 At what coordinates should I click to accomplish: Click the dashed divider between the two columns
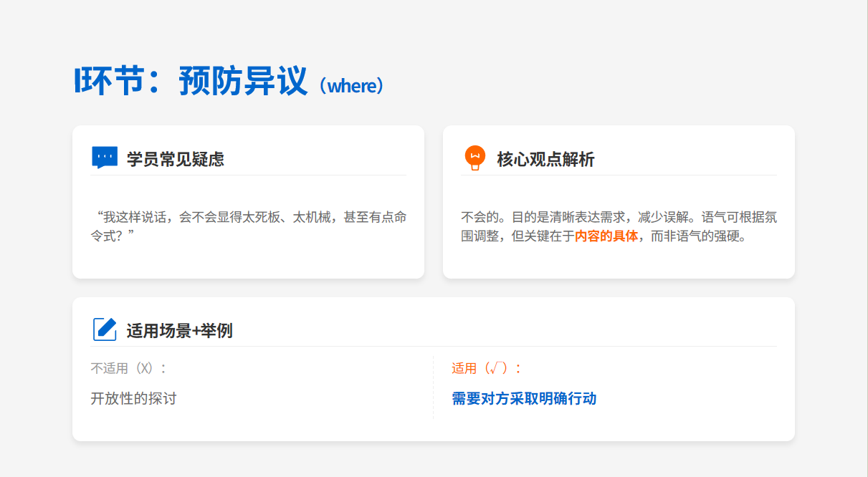click(433, 387)
